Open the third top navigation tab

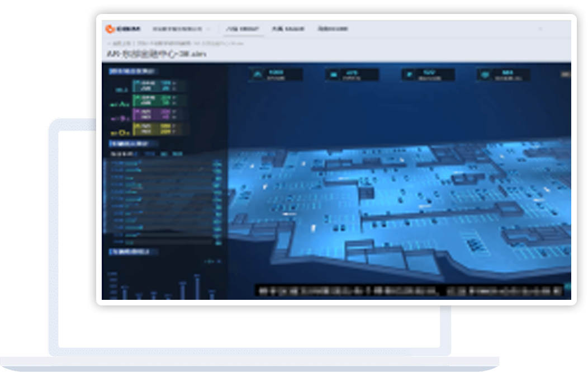pyautogui.click(x=333, y=29)
